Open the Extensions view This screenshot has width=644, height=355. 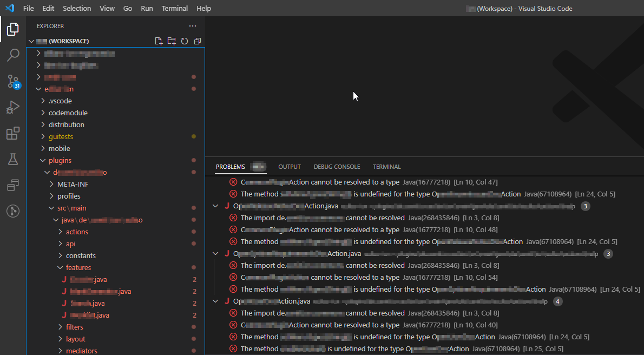coord(13,133)
